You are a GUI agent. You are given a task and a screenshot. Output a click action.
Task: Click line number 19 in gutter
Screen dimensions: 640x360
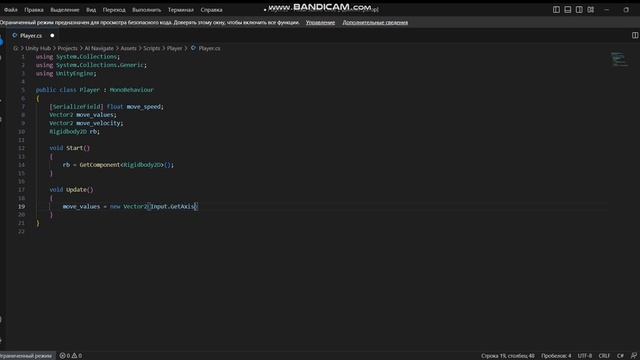pos(21,207)
